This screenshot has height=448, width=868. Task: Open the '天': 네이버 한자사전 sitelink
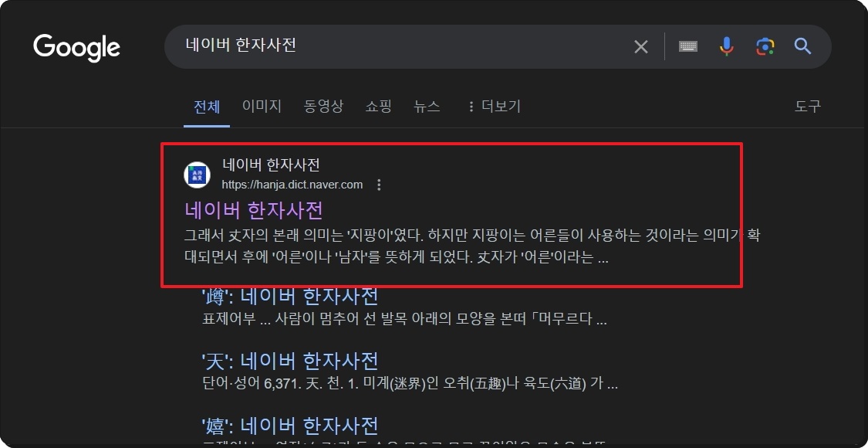coord(290,361)
